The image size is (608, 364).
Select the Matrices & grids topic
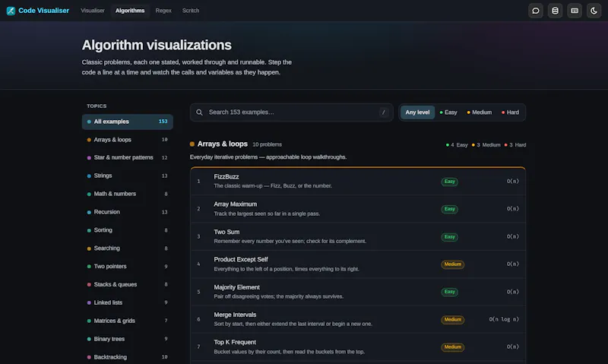click(x=127, y=321)
